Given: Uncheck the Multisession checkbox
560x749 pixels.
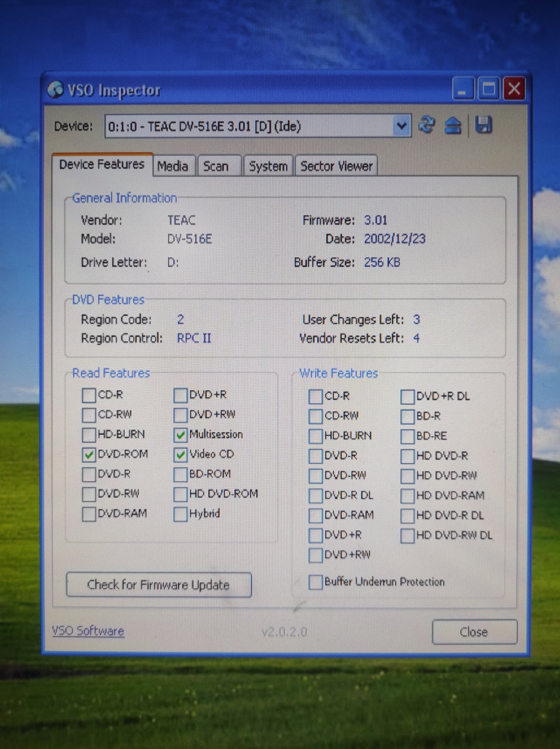Looking at the screenshot, I should (x=180, y=435).
